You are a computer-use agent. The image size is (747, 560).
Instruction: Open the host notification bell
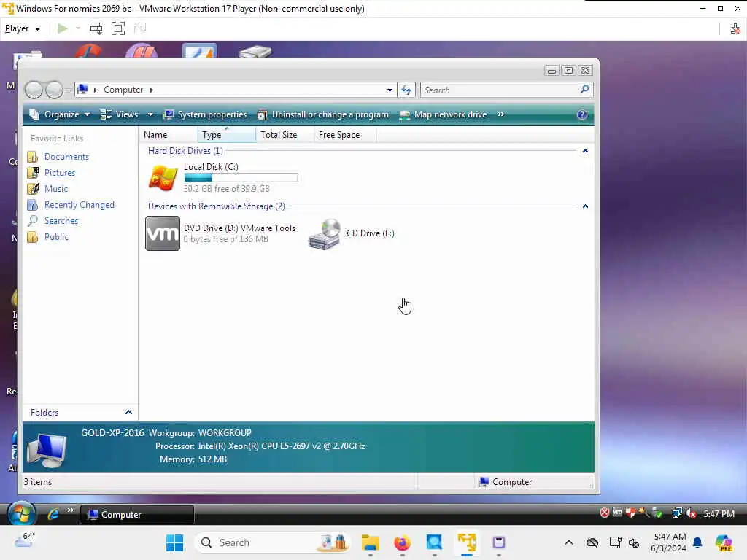(697, 542)
